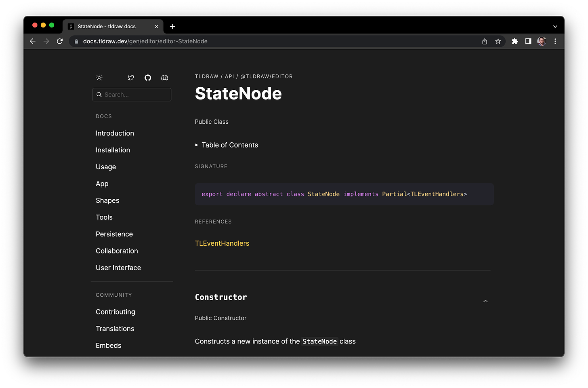Open a new browser tab
Screen dimensions: 588x388
click(x=172, y=26)
